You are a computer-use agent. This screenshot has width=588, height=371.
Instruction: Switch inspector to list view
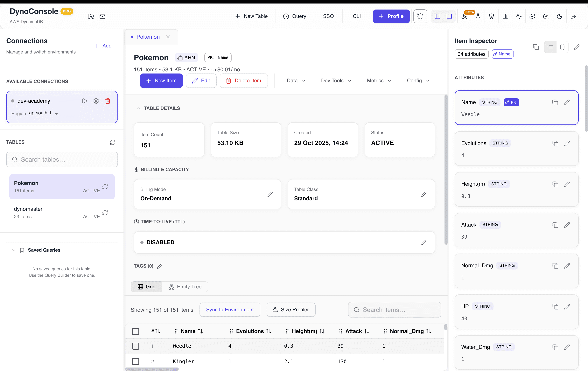(x=550, y=47)
